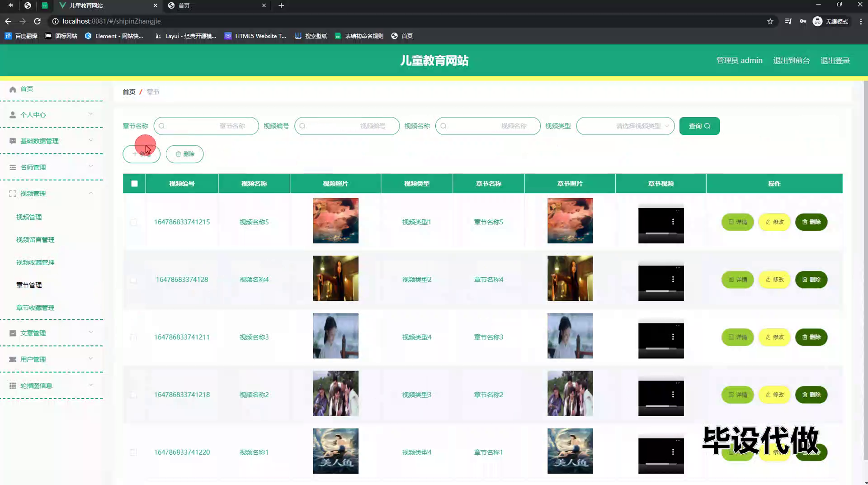
Task: Collapse the 视频管理 sidebar menu
Action: (52, 194)
